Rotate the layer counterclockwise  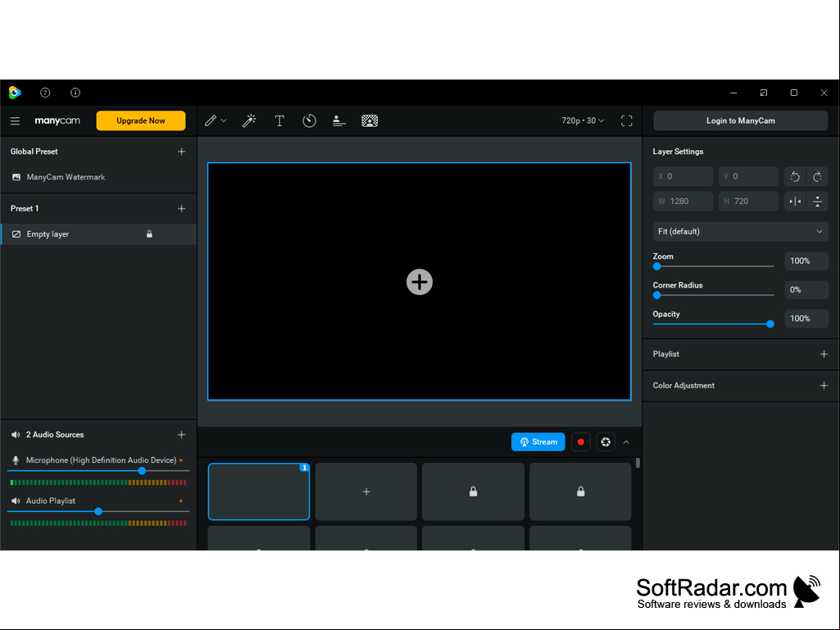tap(795, 176)
